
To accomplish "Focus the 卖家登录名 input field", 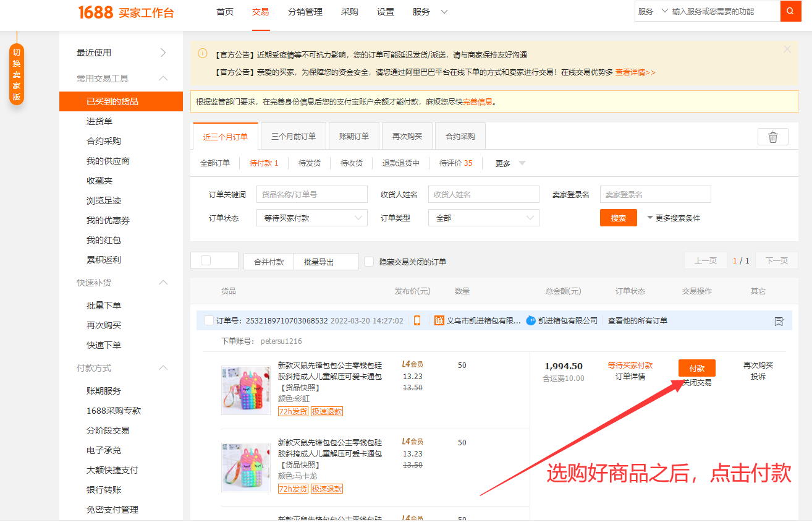I will coord(656,194).
